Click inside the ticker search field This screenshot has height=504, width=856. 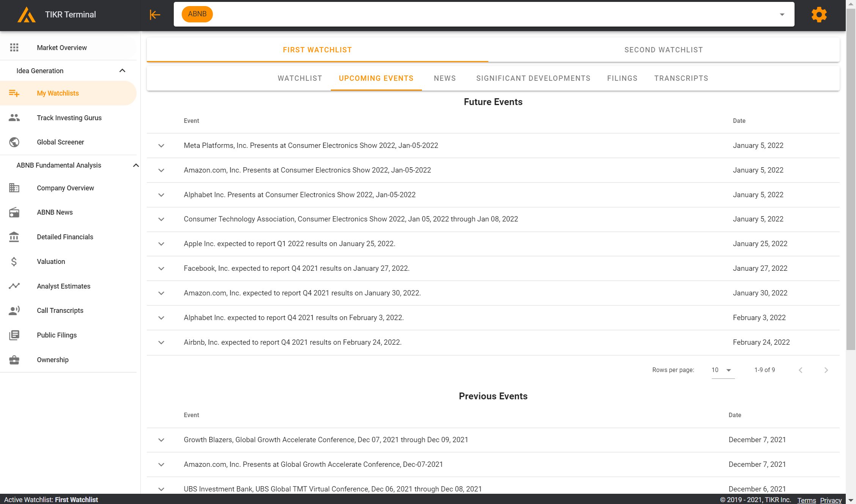point(484,14)
